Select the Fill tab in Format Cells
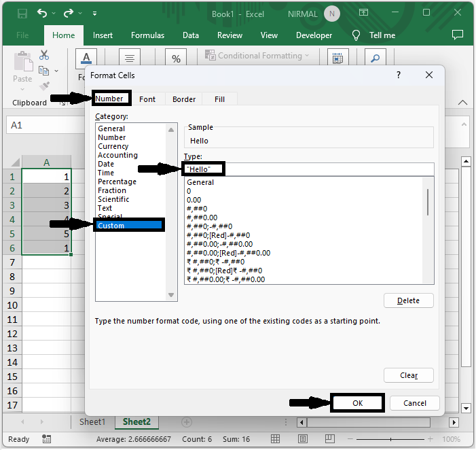476x450 pixels. (x=219, y=99)
